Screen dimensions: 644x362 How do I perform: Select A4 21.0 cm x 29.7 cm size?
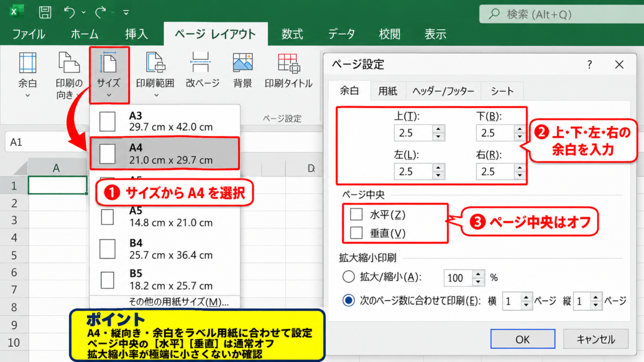165,153
